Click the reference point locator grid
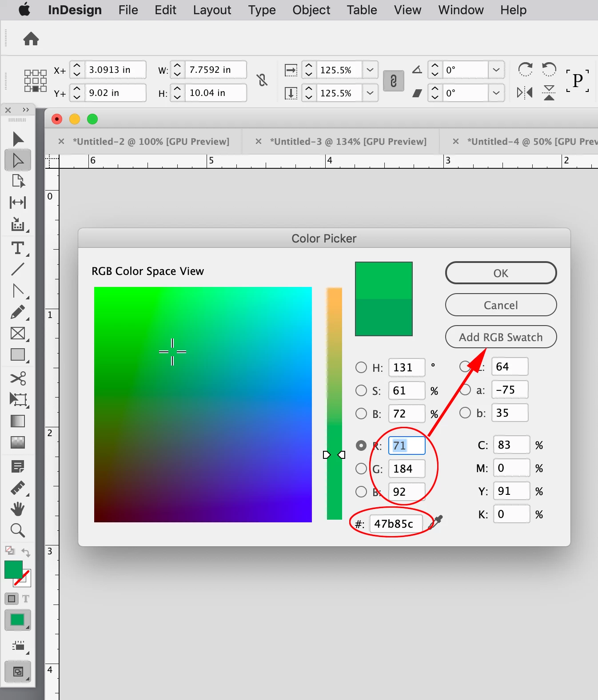Image resolution: width=598 pixels, height=700 pixels. pos(35,81)
